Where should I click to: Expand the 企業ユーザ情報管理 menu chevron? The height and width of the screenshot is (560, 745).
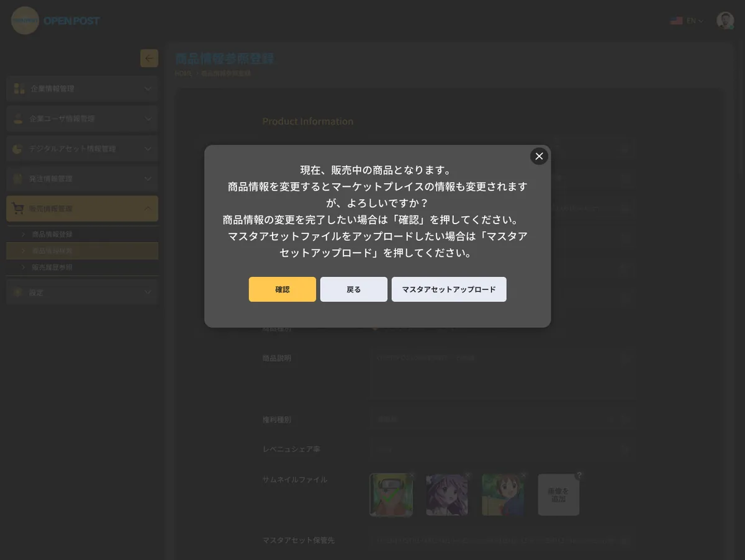[x=148, y=119]
